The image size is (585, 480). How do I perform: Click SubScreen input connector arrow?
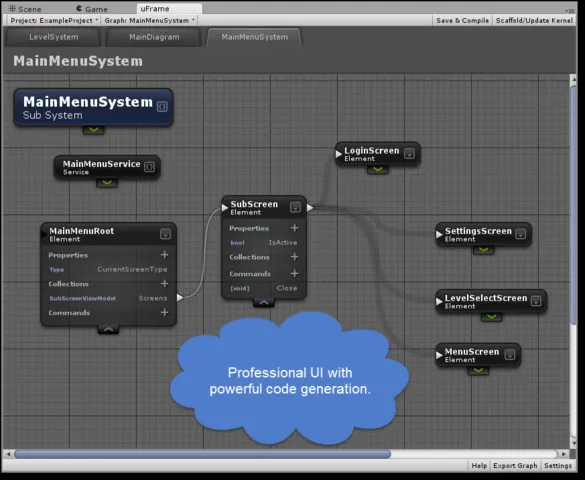pyautogui.click(x=225, y=207)
